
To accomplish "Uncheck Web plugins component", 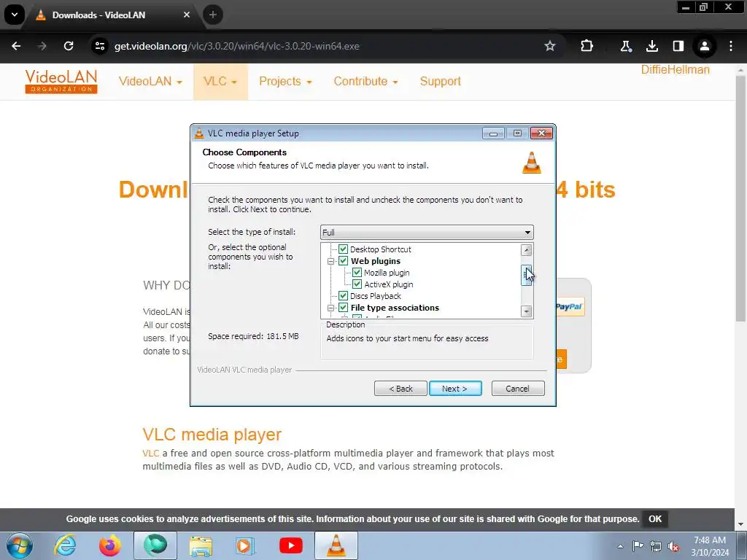I will (343, 261).
